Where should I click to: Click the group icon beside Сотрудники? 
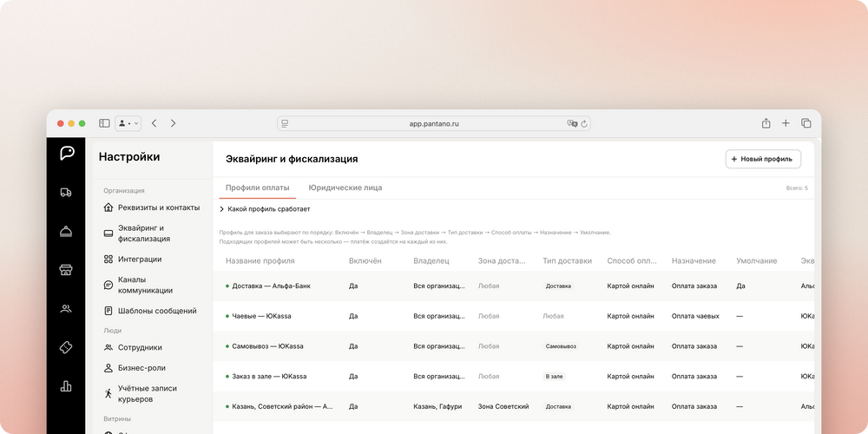[x=108, y=348]
